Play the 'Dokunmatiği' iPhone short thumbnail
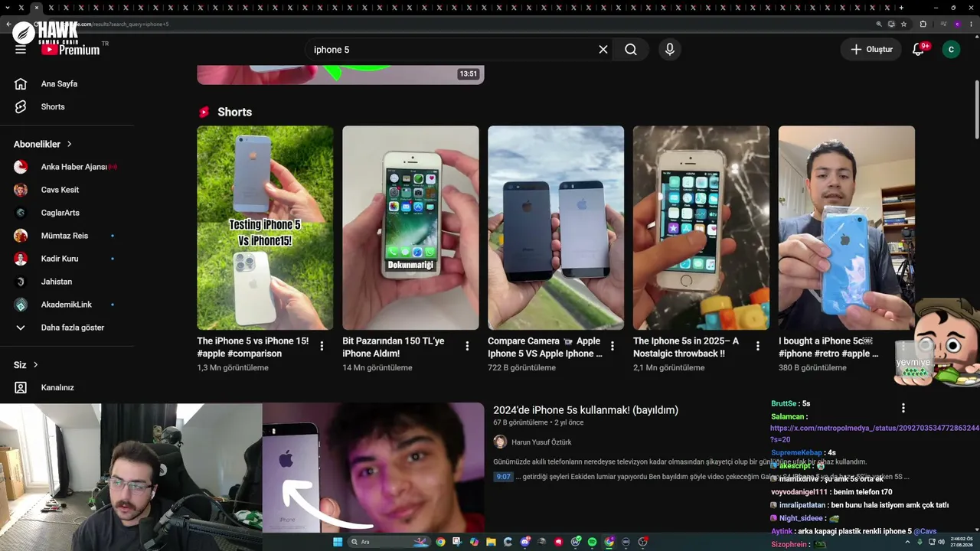This screenshot has width=980, height=551. point(410,228)
